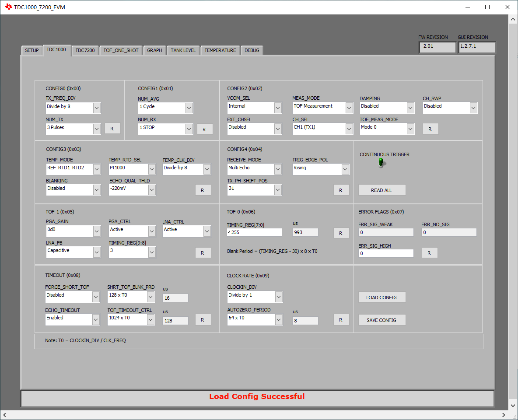Viewport: 518px width, 420px height.
Task: Expand the NUM_RX dropdown
Action: point(166,129)
